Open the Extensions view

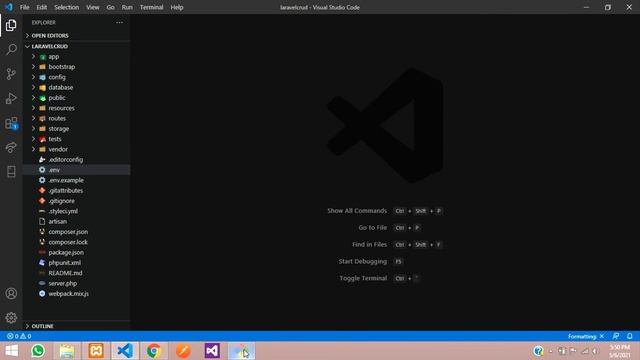pos(11,123)
